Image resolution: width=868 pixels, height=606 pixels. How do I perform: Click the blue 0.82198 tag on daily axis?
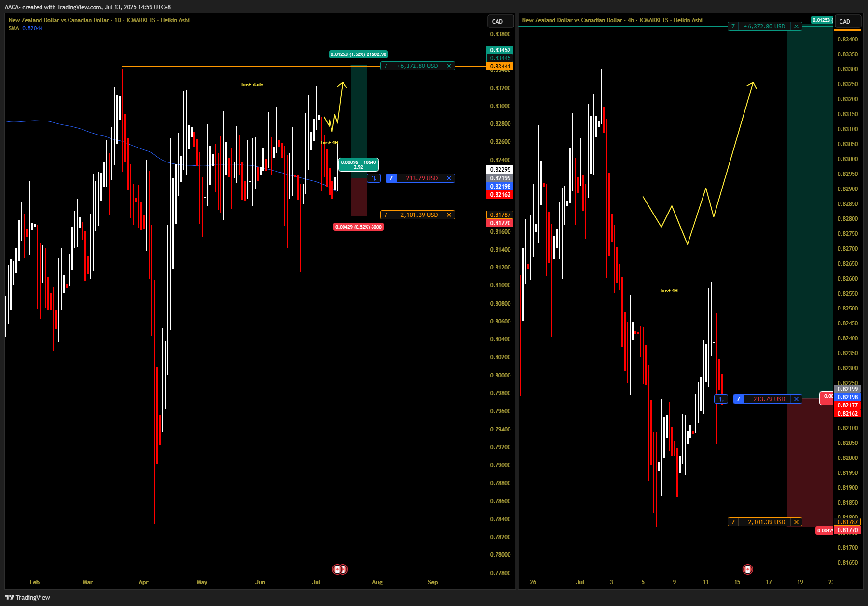click(500, 187)
